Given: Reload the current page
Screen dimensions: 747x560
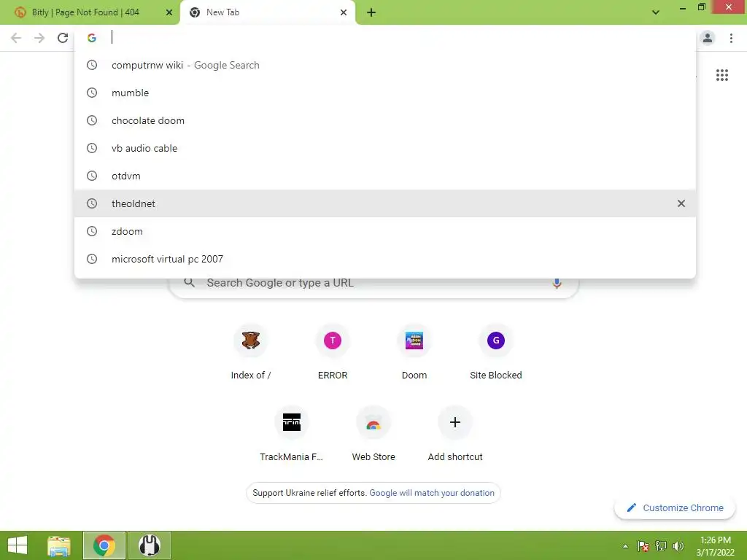Looking at the screenshot, I should coord(63,38).
